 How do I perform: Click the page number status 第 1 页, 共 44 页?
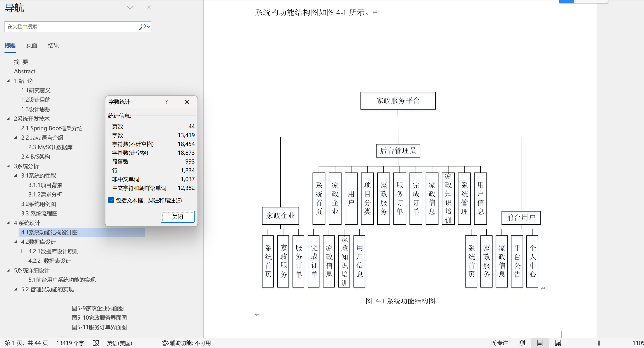[26, 343]
